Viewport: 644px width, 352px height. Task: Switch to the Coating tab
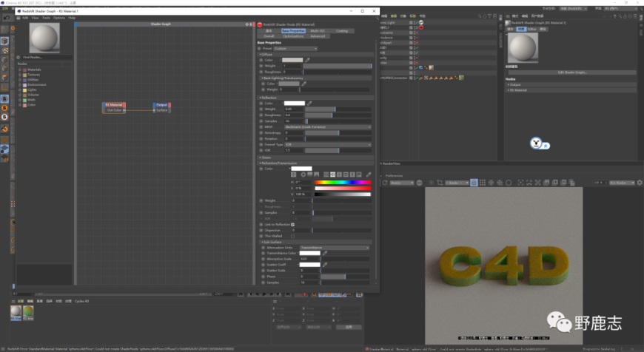[x=342, y=31]
